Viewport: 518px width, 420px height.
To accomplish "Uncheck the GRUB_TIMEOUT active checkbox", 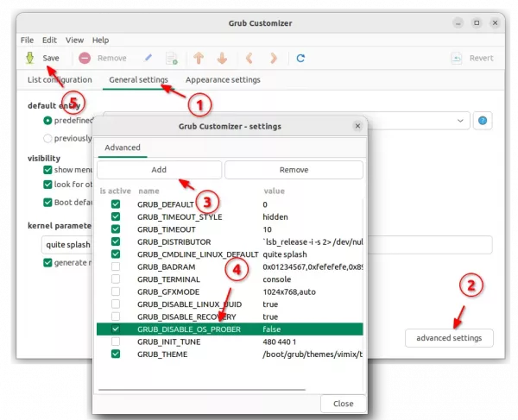I will pyautogui.click(x=116, y=229).
